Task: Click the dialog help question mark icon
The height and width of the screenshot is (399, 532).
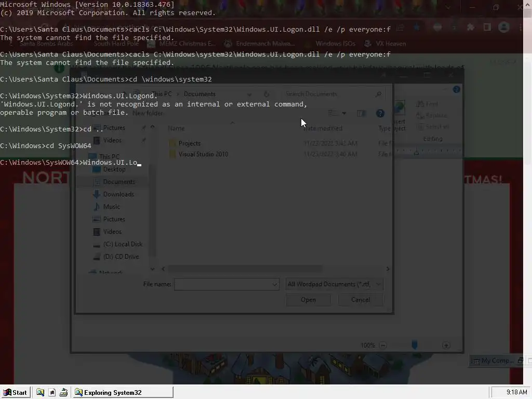Action: 380,113
